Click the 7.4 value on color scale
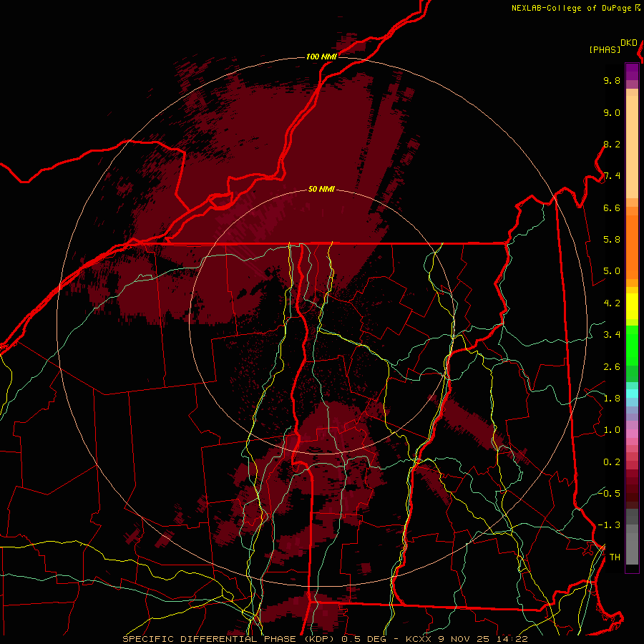The width and height of the screenshot is (644, 644). point(612,176)
